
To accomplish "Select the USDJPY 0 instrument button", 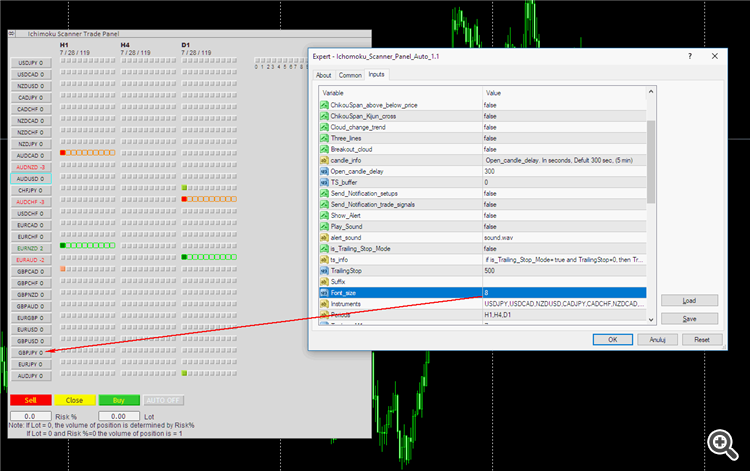I will 31,63.
